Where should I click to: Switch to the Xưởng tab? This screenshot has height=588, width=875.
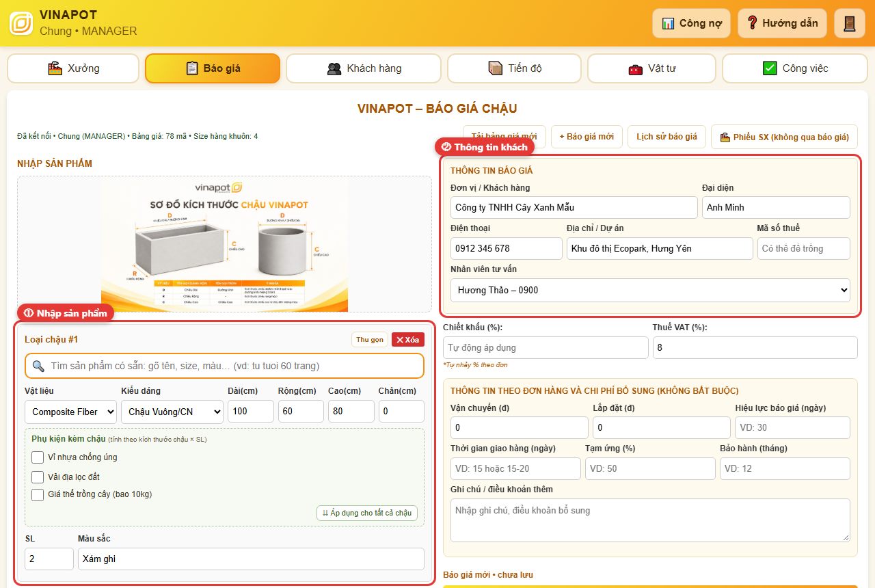coord(73,68)
